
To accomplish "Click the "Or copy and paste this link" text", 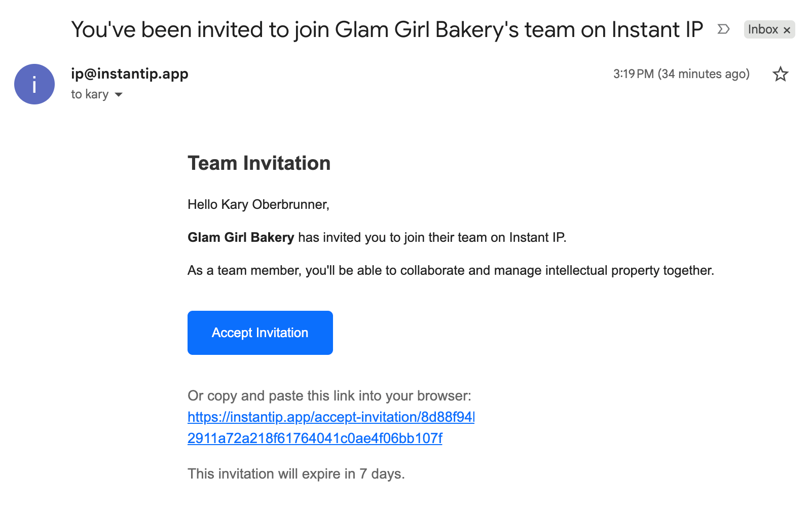I will tap(329, 396).
